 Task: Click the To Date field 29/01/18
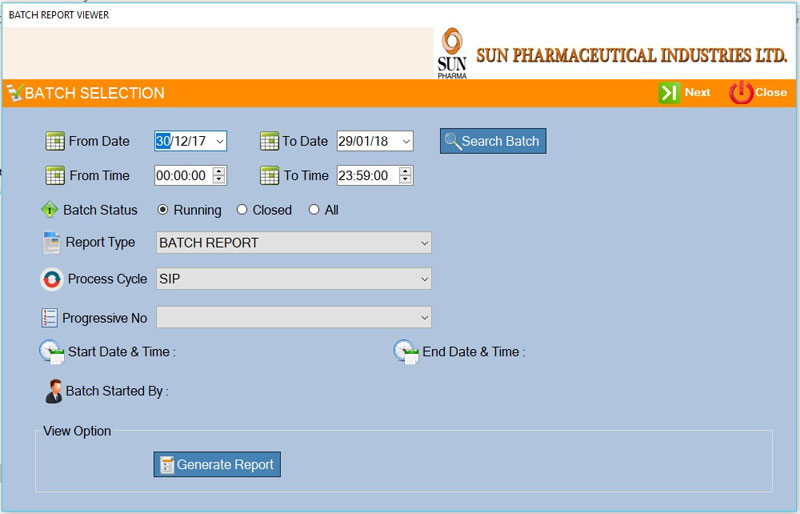click(x=375, y=141)
